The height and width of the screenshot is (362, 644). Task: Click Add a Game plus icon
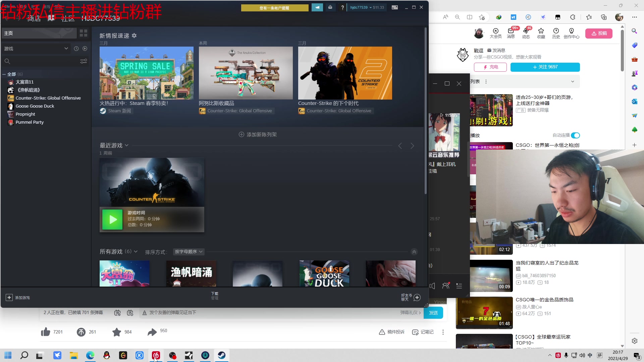click(x=9, y=298)
